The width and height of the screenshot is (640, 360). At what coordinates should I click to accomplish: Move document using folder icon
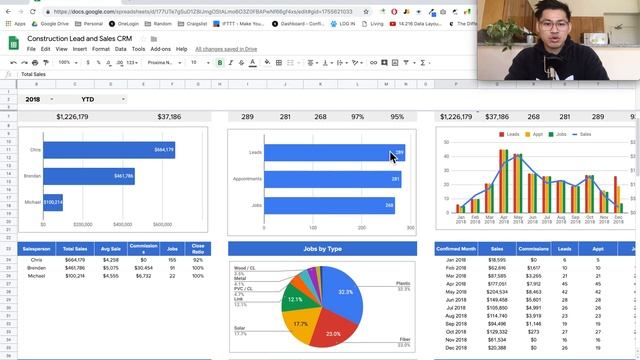point(154,39)
